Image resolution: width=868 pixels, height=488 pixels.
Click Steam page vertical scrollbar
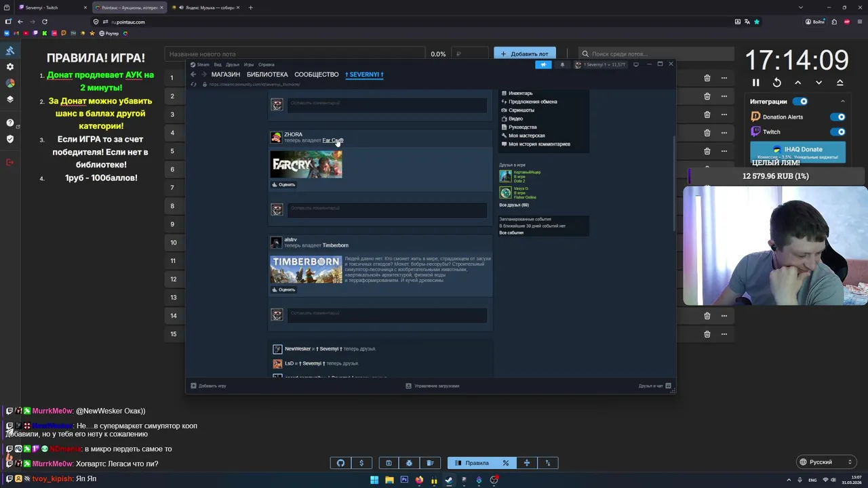pyautogui.click(x=673, y=183)
